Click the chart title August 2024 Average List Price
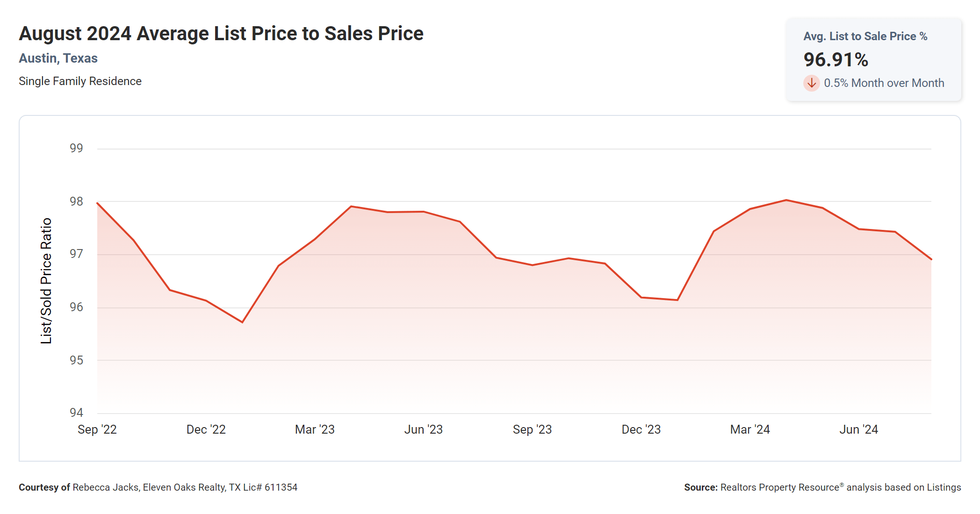The width and height of the screenshot is (980, 514). pos(221,34)
